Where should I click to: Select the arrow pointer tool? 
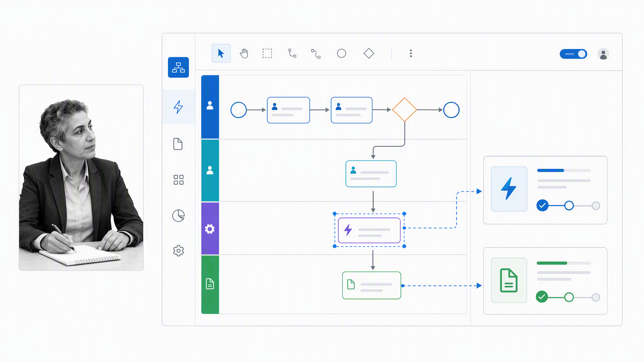[x=221, y=53]
